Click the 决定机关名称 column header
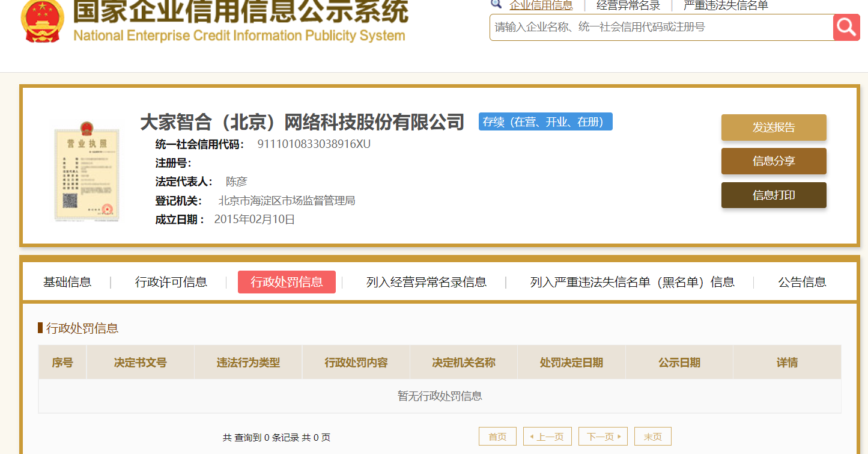The height and width of the screenshot is (454, 868). pos(464,363)
